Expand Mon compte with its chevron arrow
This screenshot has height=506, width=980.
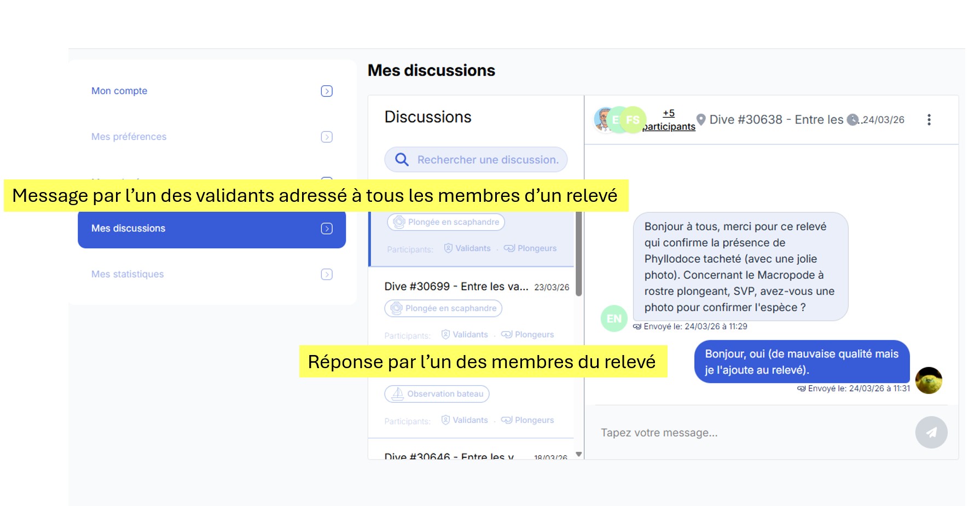click(x=327, y=91)
